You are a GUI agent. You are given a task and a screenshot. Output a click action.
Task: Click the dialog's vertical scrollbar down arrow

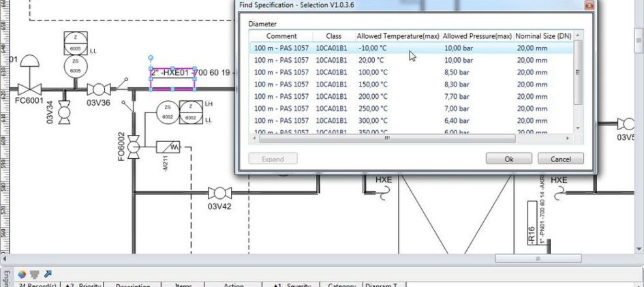578,127
